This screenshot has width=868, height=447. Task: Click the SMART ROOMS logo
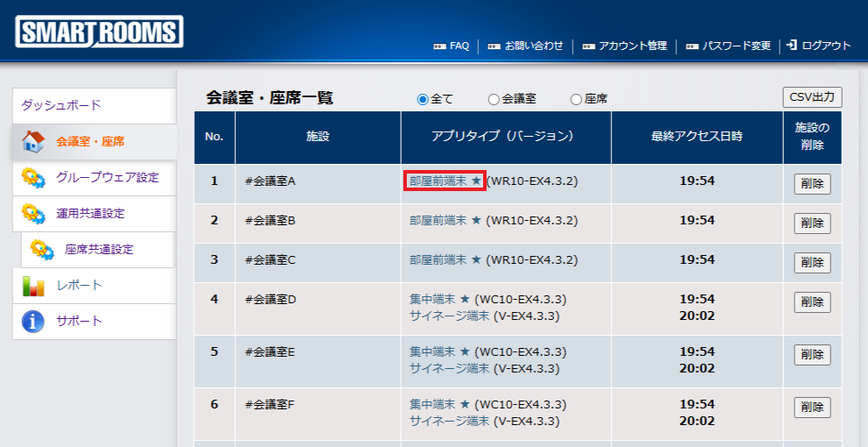pyautogui.click(x=99, y=32)
